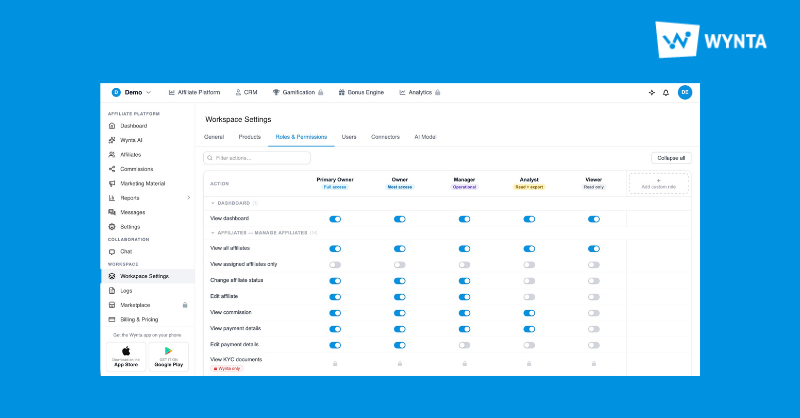The height and width of the screenshot is (418, 800).
Task: Open the Demo workspace dropdown
Action: tap(132, 92)
